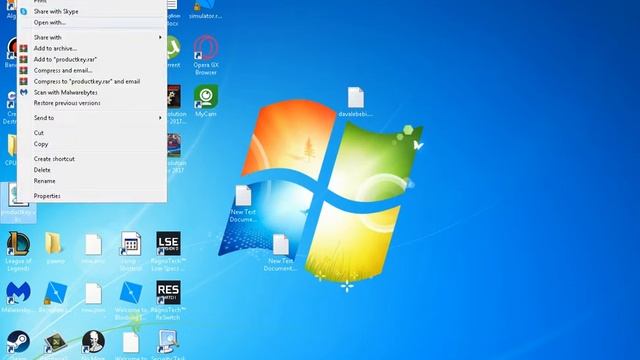Open the calendar-grid document shortcut beside LSE

131,251
